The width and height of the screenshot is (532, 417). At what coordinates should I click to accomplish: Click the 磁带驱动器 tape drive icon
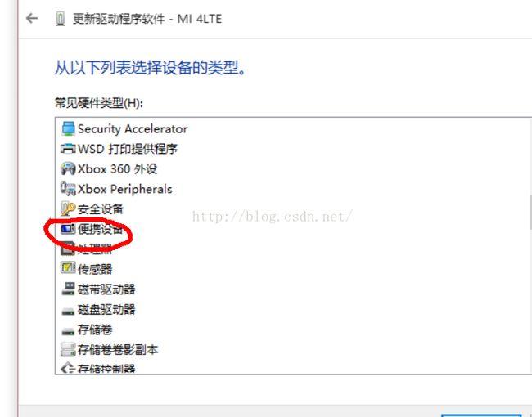[x=68, y=289]
